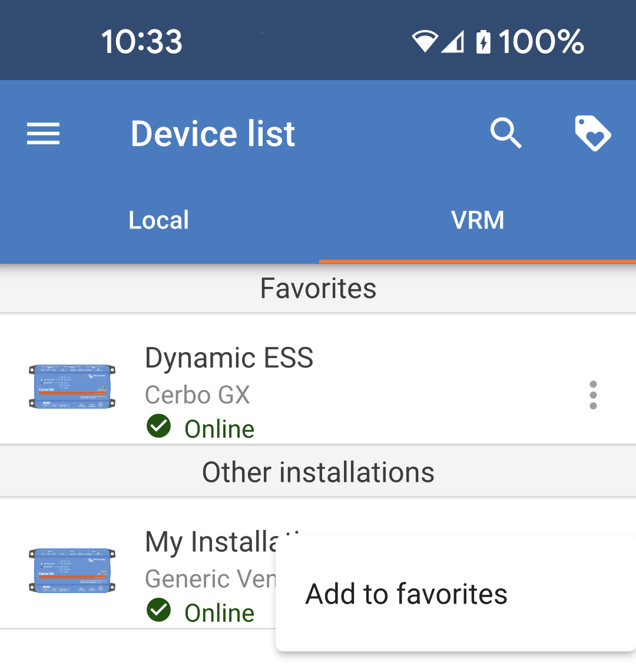636x672 pixels.
Task: Open the hamburger navigation menu
Action: pyautogui.click(x=43, y=134)
